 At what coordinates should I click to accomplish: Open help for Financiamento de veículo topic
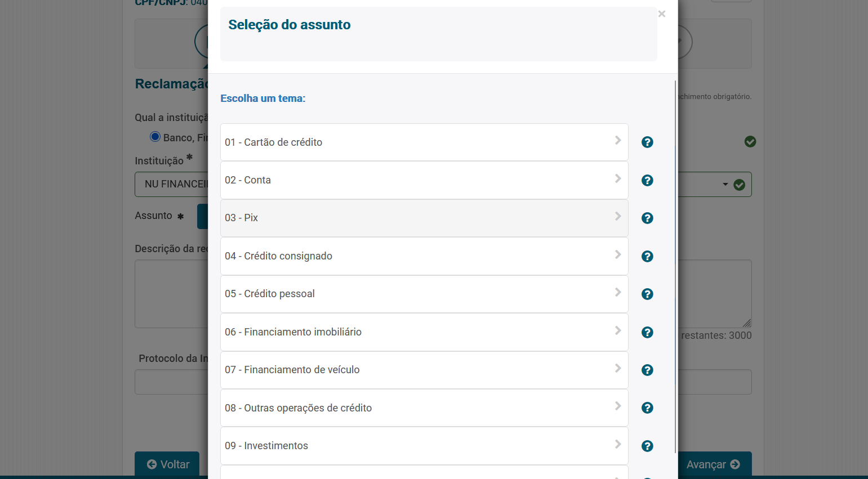click(x=647, y=370)
